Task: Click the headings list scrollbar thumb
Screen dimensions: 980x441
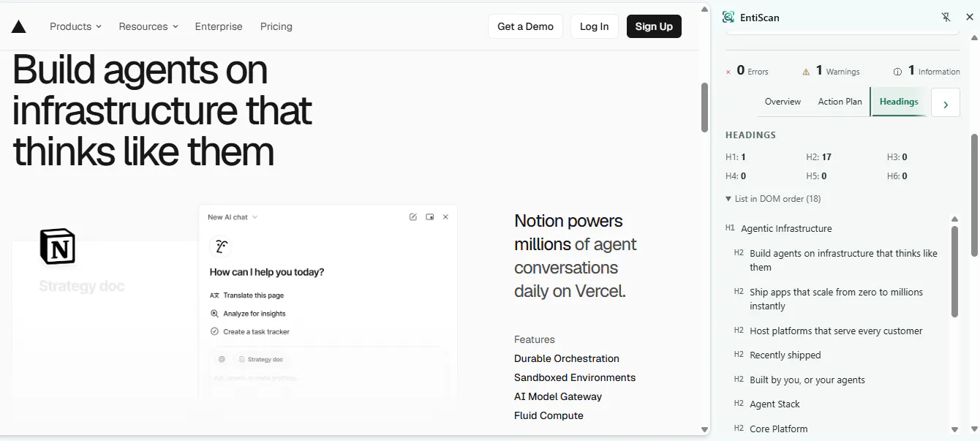Action: click(x=954, y=271)
